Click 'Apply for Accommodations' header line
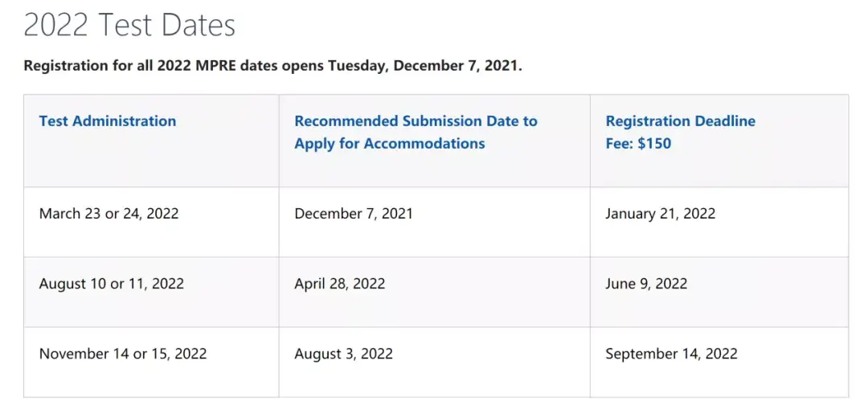Image resolution: width=868 pixels, height=413 pixels. [389, 144]
